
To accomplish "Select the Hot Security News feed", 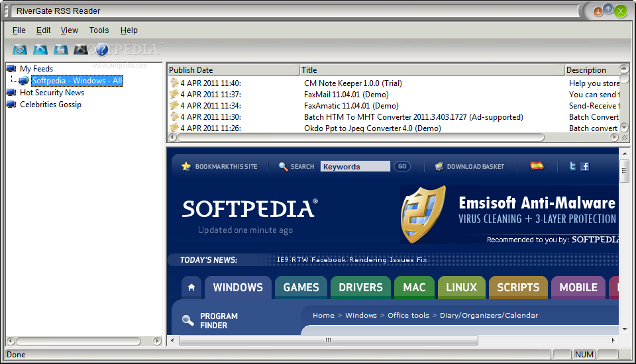I will 52,93.
